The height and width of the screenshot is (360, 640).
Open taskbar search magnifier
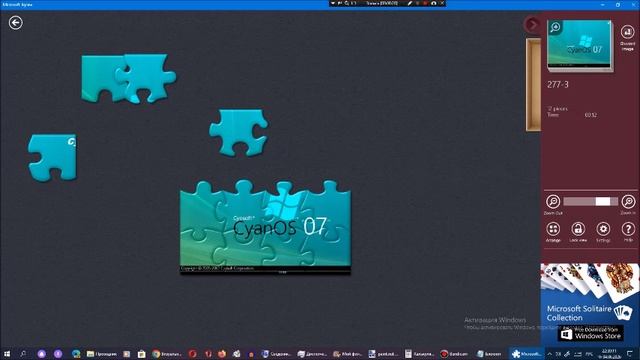click(x=23, y=354)
